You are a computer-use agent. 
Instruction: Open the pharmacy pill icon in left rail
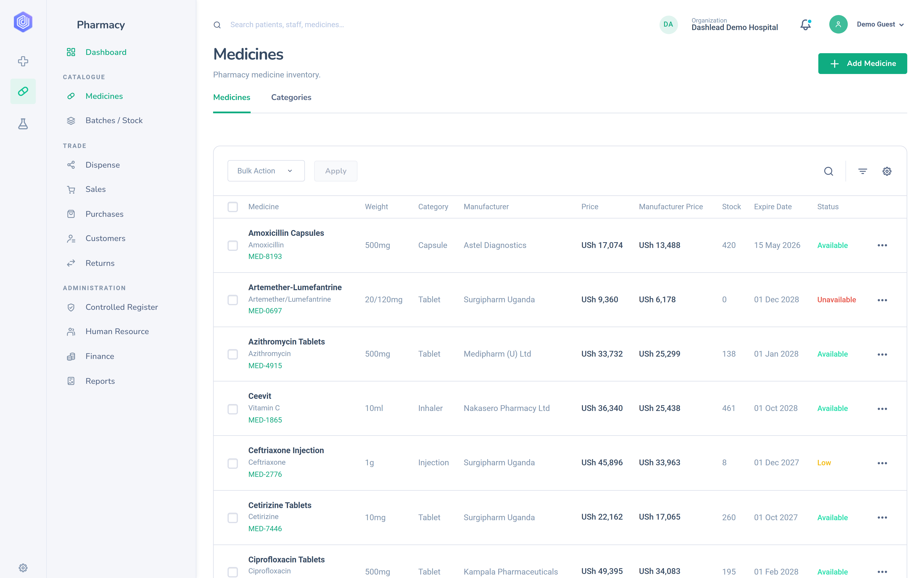pyautogui.click(x=23, y=91)
